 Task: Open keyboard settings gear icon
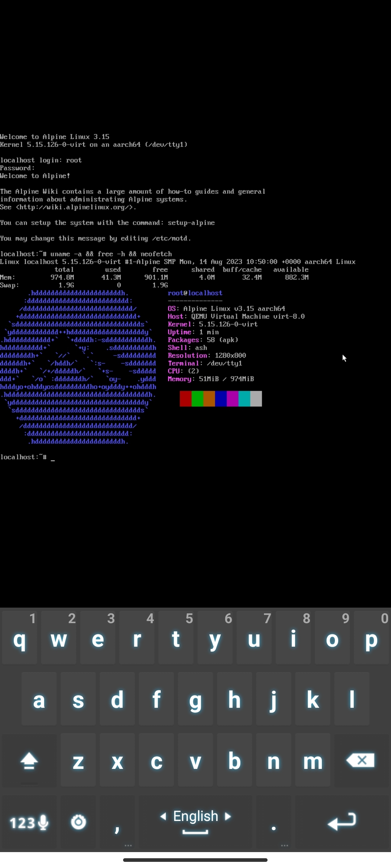[78, 822]
